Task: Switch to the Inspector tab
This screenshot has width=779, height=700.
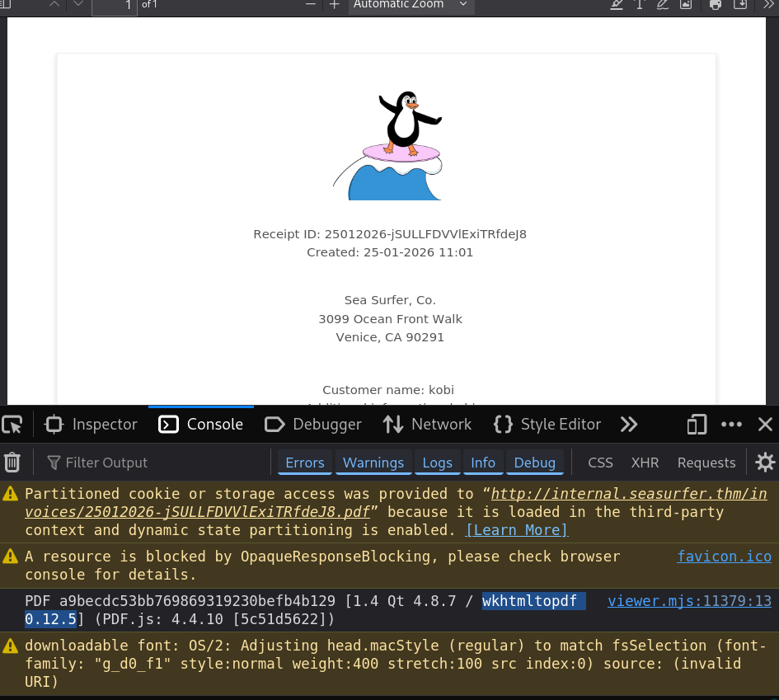Action: (91, 425)
